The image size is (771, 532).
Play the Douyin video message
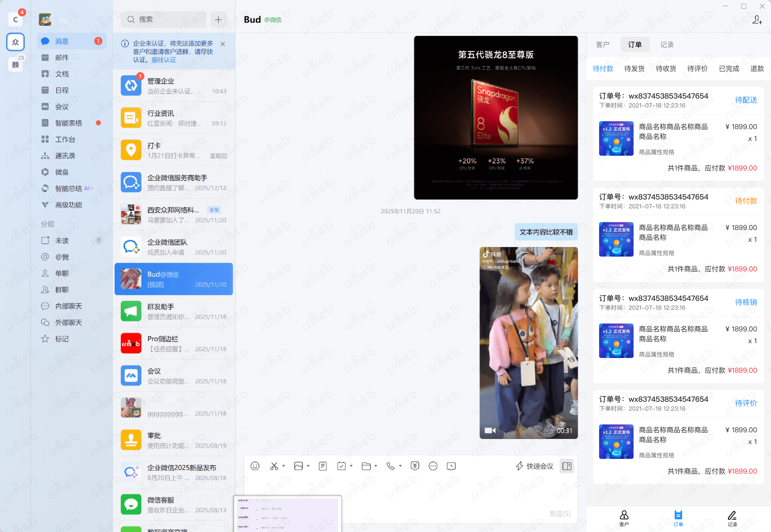528,343
